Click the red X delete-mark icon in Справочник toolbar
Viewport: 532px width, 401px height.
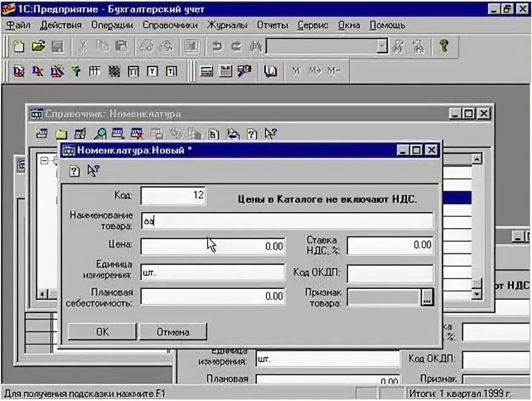tap(137, 134)
